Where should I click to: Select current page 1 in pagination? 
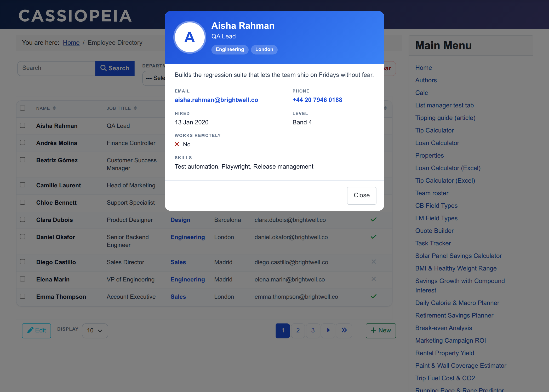click(x=283, y=331)
